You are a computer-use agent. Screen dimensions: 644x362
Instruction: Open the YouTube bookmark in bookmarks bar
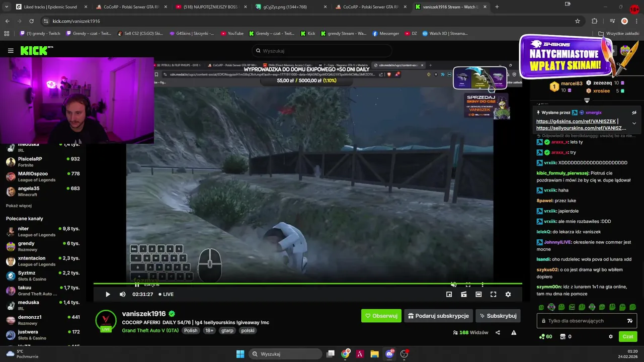[x=232, y=34]
